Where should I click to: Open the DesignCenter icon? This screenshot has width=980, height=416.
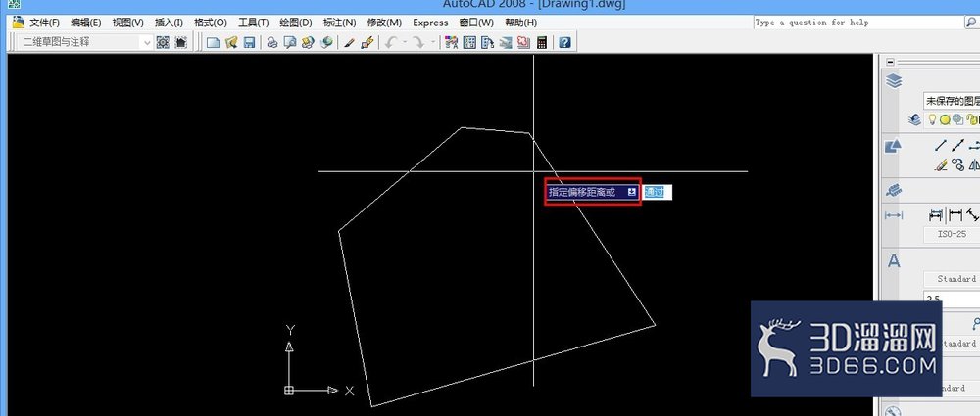[x=469, y=42]
